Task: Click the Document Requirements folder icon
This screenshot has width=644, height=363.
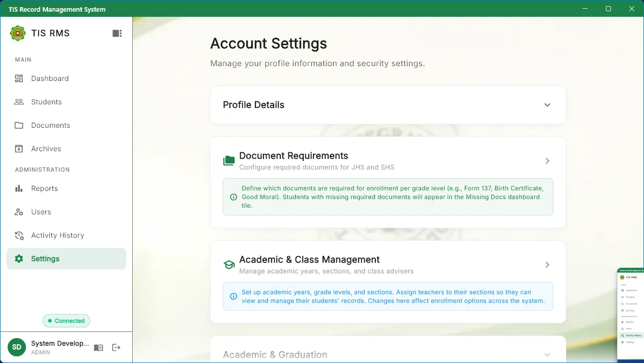Action: pyautogui.click(x=229, y=161)
